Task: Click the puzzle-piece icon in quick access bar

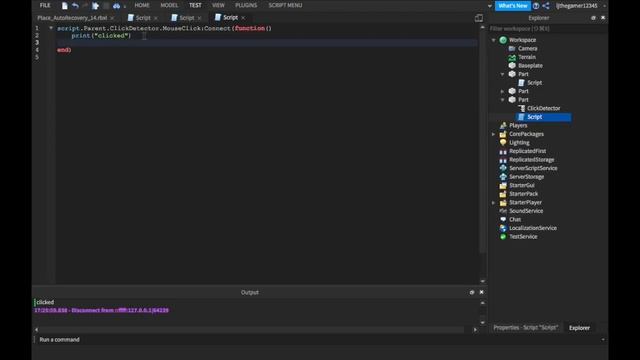Action: [x=96, y=6]
